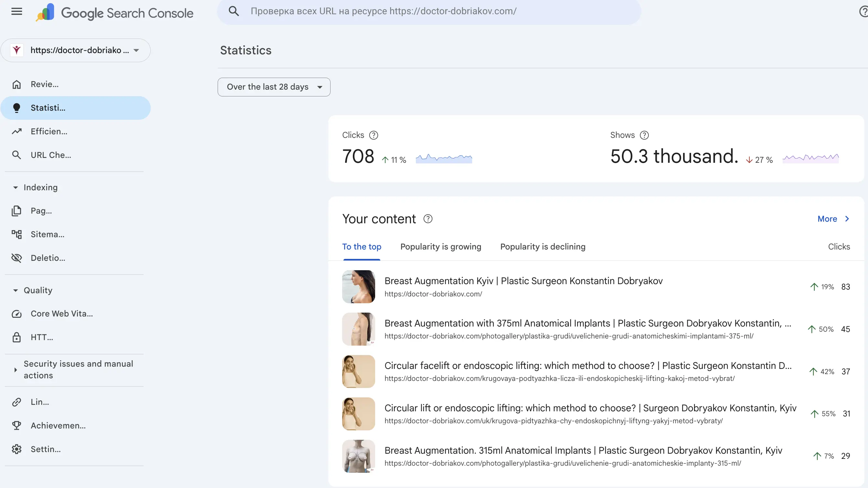Collapse the Indexing section
The image size is (868, 488).
(x=15, y=187)
